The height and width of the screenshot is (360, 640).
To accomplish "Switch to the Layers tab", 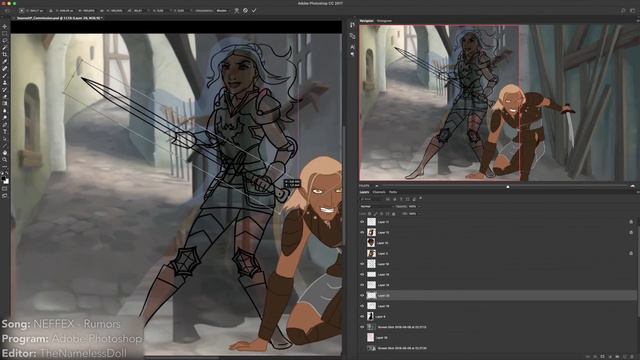I will [x=364, y=192].
